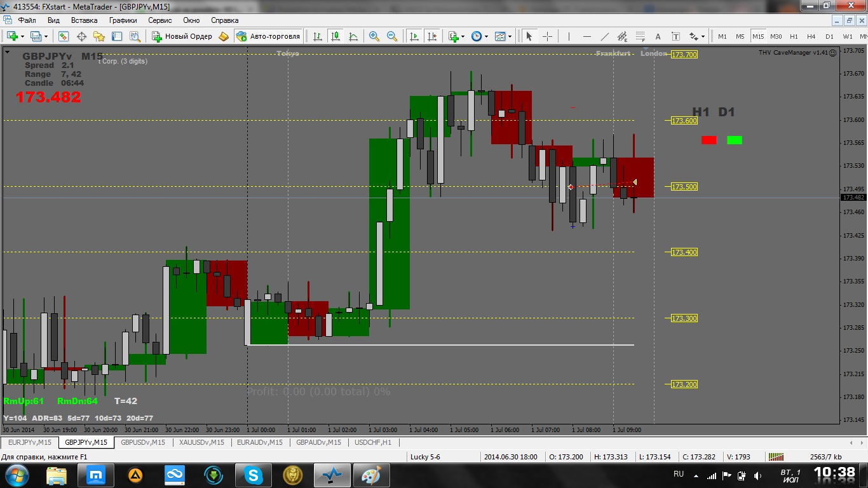The image size is (868, 488).
Task: Expand the new chart dropdown arrow
Action: [x=22, y=37]
